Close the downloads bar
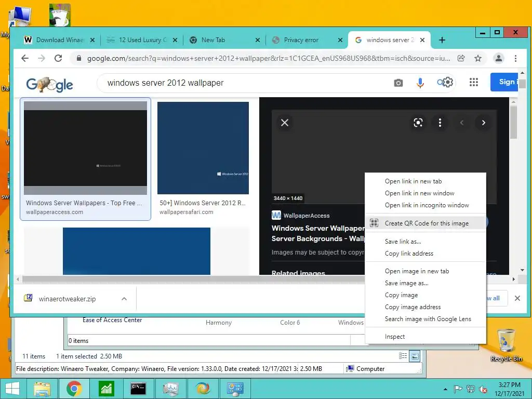532x399 pixels. [x=517, y=298]
